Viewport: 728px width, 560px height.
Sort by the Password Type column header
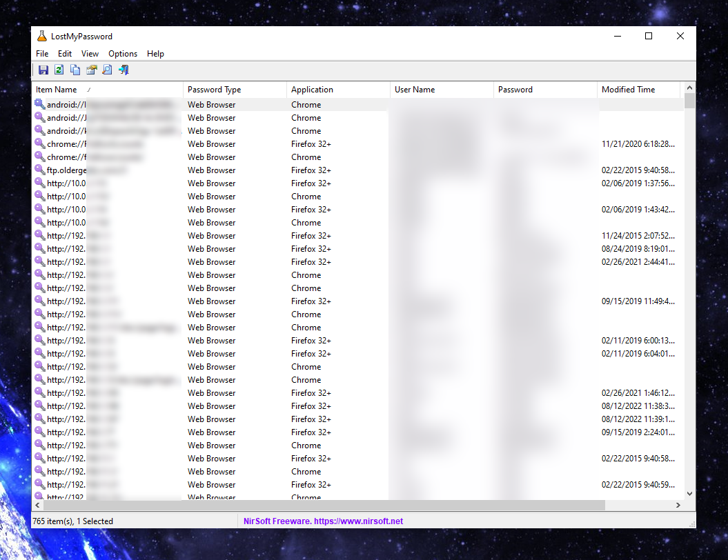click(x=235, y=90)
